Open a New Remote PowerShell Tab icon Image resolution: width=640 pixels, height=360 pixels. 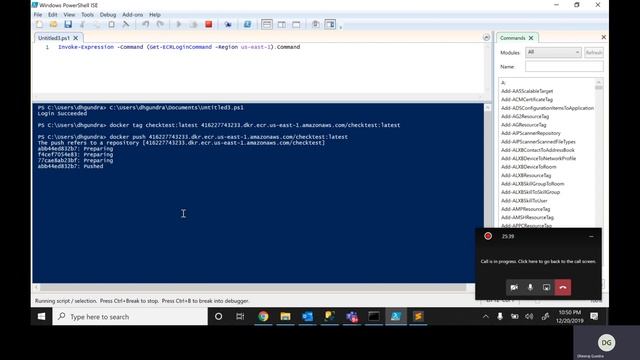[x=228, y=24]
